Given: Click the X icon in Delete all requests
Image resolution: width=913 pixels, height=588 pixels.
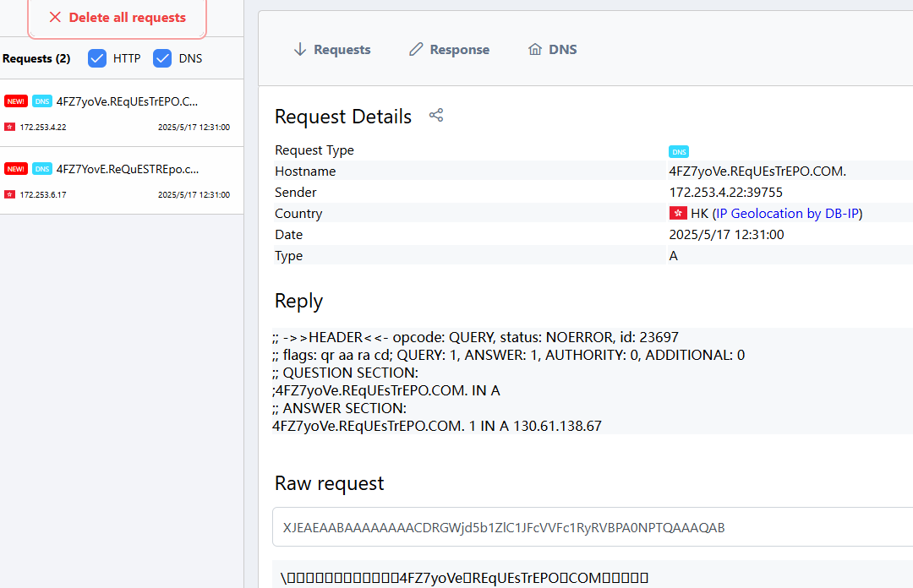Looking at the screenshot, I should pos(55,17).
